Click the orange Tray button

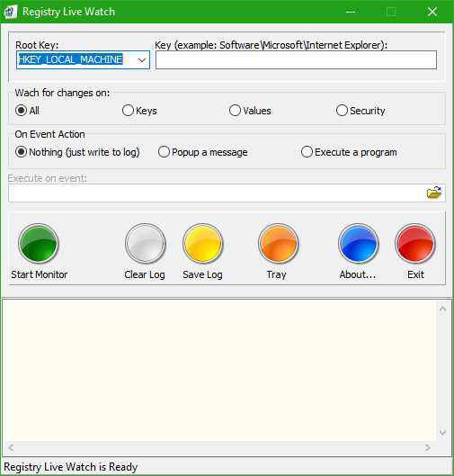(279, 244)
